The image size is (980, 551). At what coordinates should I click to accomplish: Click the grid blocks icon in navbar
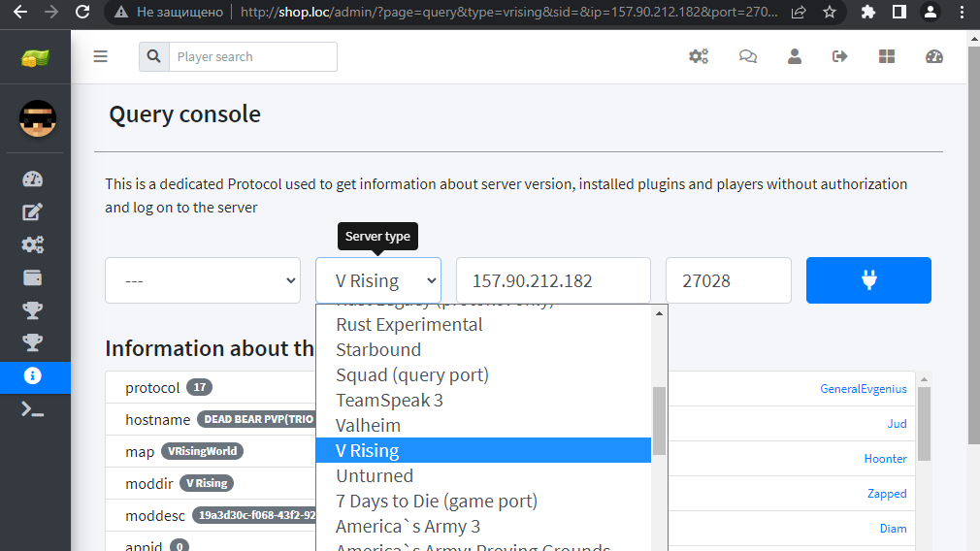(887, 56)
